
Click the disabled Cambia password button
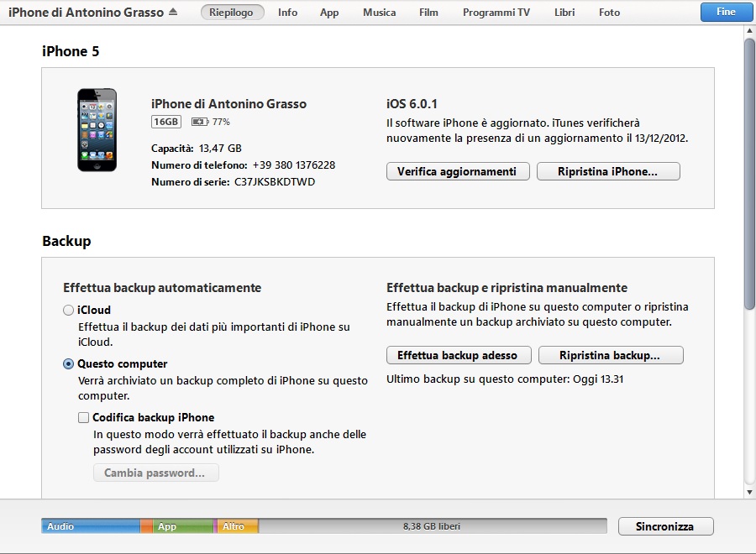point(156,473)
